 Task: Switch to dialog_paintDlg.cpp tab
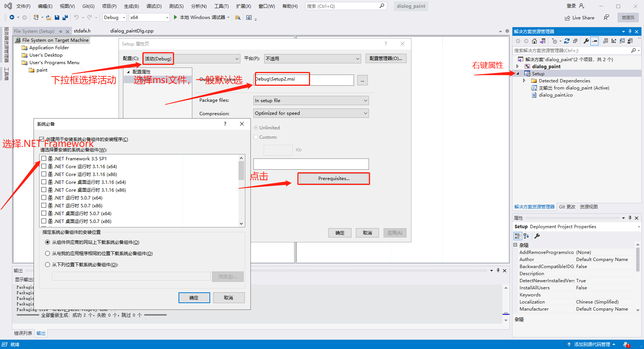[132, 31]
